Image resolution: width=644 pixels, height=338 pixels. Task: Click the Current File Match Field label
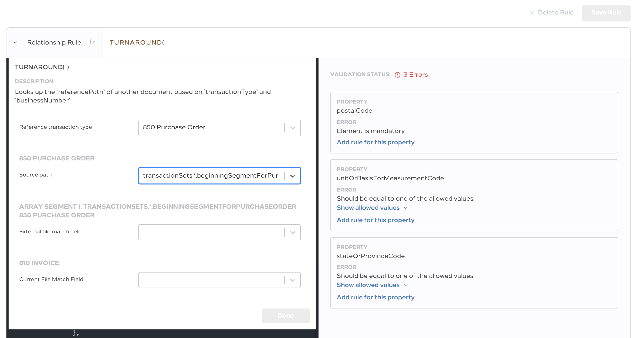(x=51, y=279)
